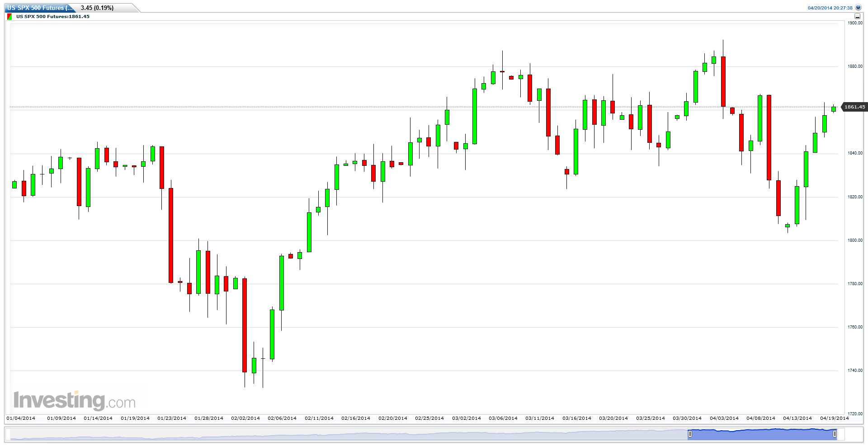This screenshot has width=868, height=446.
Task: Click the 02/20/2014 date label
Action: click(x=393, y=418)
